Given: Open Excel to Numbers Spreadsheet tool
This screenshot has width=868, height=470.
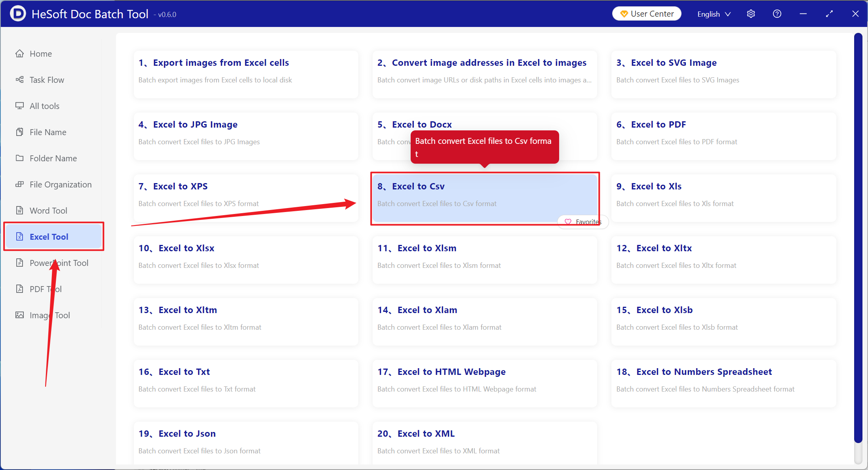Looking at the screenshot, I should (724, 384).
